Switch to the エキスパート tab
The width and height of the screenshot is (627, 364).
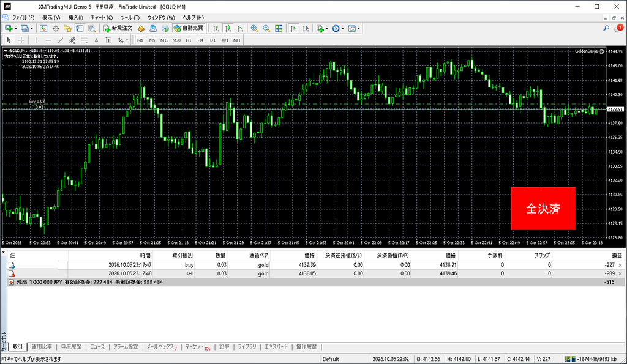tap(276, 347)
